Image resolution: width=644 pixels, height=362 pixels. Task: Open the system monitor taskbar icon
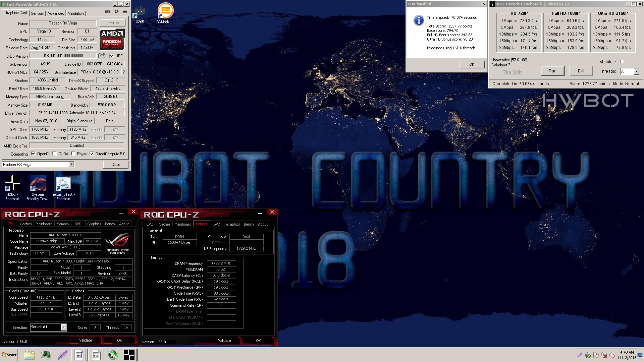tap(46, 355)
